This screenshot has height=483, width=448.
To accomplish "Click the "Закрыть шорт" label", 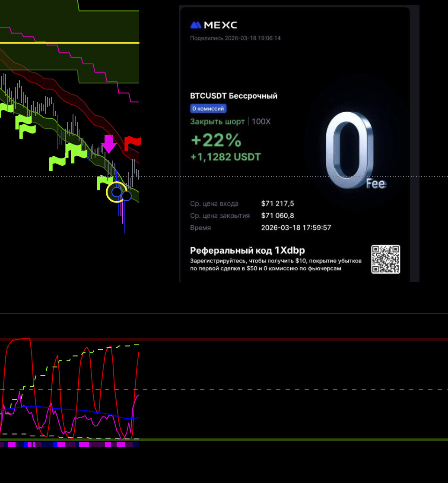I will coord(217,122).
